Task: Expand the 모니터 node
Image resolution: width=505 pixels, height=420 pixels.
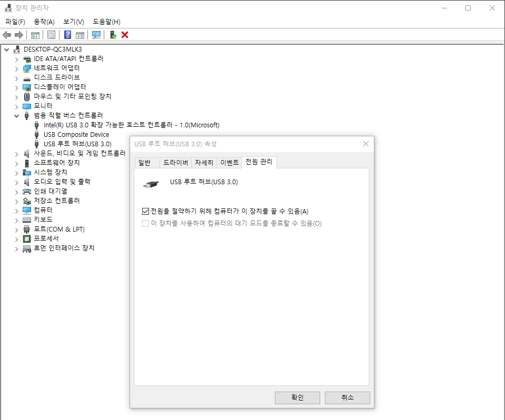Action: (16, 107)
